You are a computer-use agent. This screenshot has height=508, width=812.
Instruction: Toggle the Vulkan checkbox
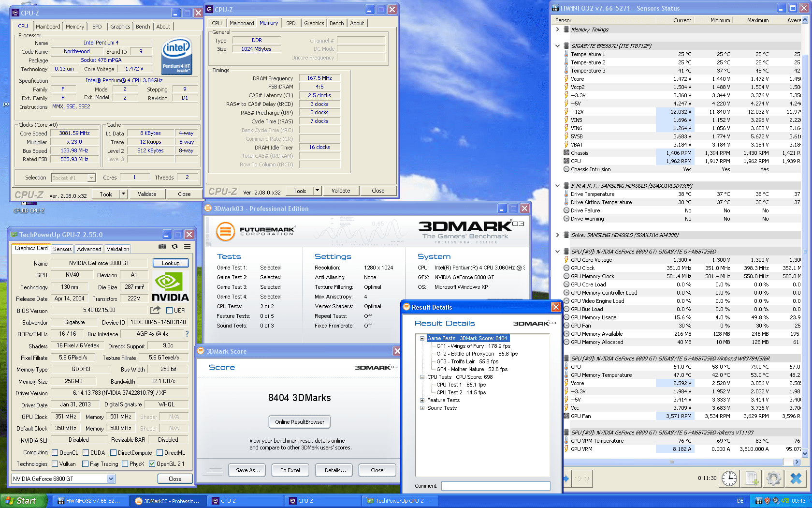(x=55, y=464)
